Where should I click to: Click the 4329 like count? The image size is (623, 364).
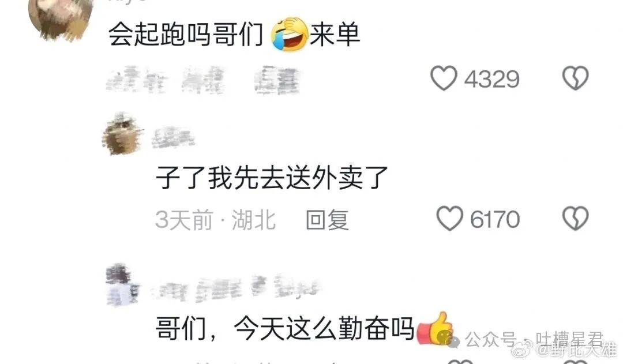click(492, 79)
